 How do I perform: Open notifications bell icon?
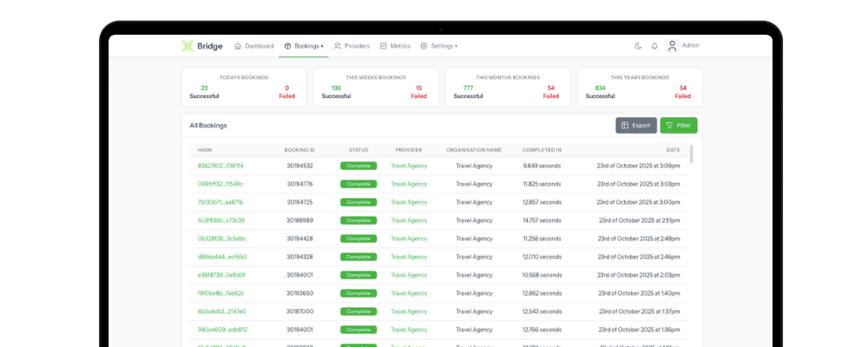pos(654,46)
